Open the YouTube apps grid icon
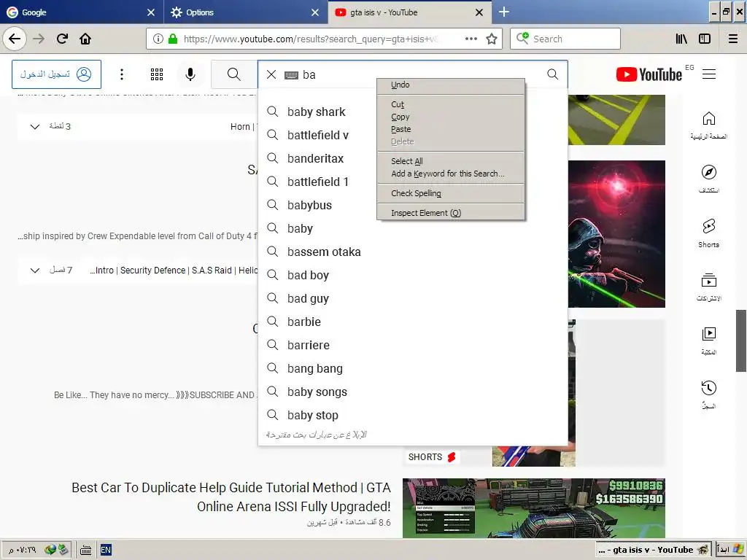 (157, 74)
